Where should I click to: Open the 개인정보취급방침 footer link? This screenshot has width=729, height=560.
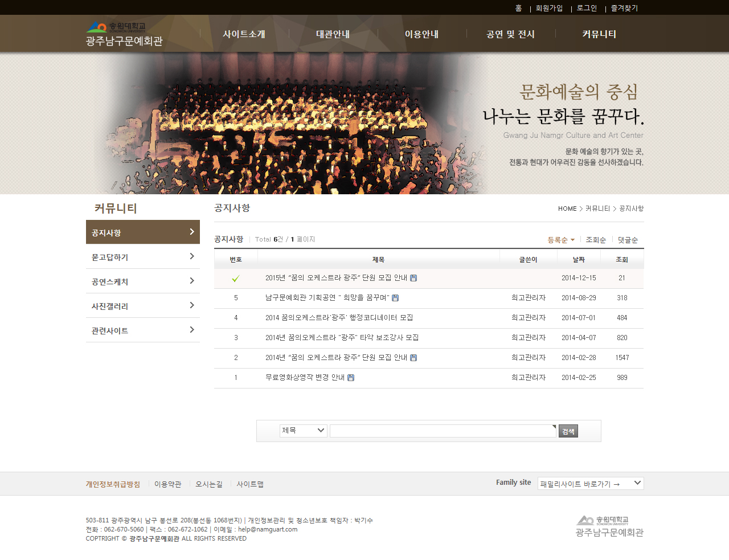click(113, 484)
